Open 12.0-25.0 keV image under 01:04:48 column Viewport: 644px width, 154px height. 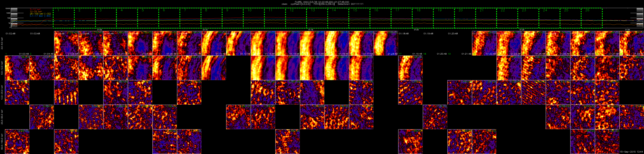click(67, 93)
